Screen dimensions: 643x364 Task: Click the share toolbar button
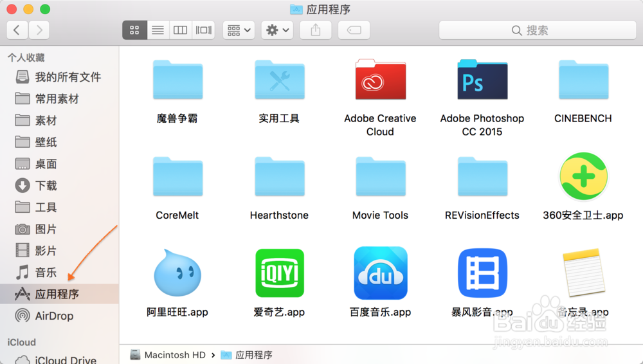[315, 30]
